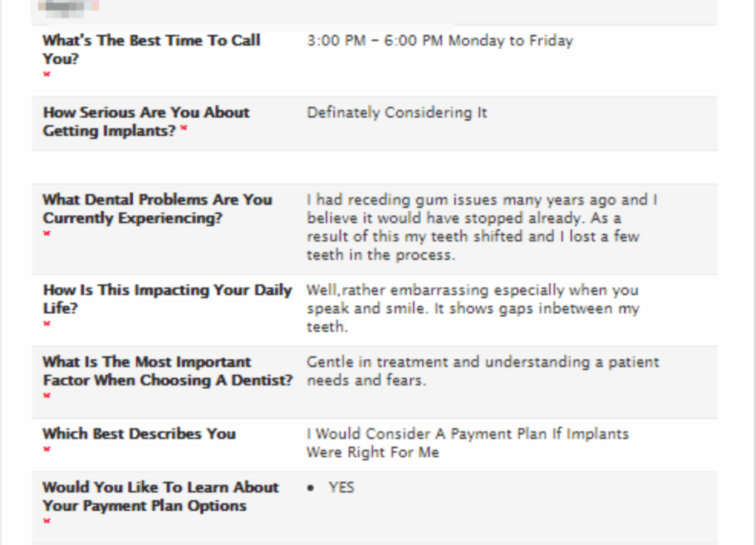Screen dimensions: 756x545
Task: Click the "What's The Best Time To Call You?" label
Action: pyautogui.click(x=151, y=49)
